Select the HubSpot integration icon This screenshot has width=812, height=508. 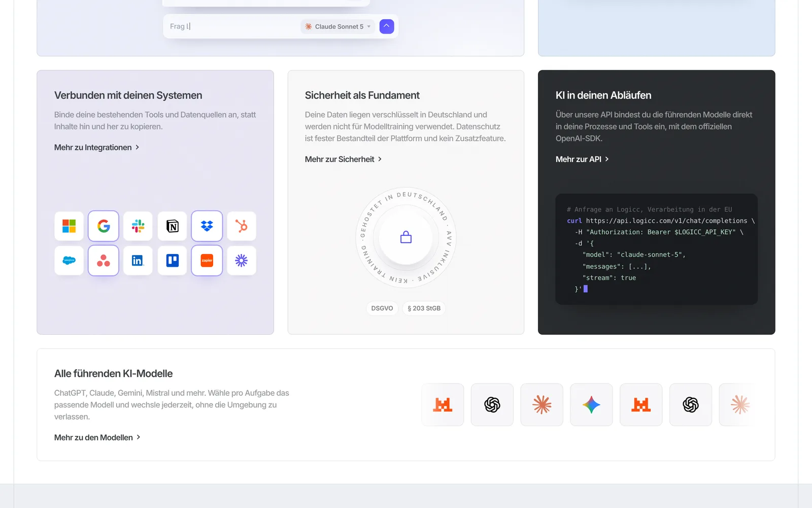pos(242,226)
